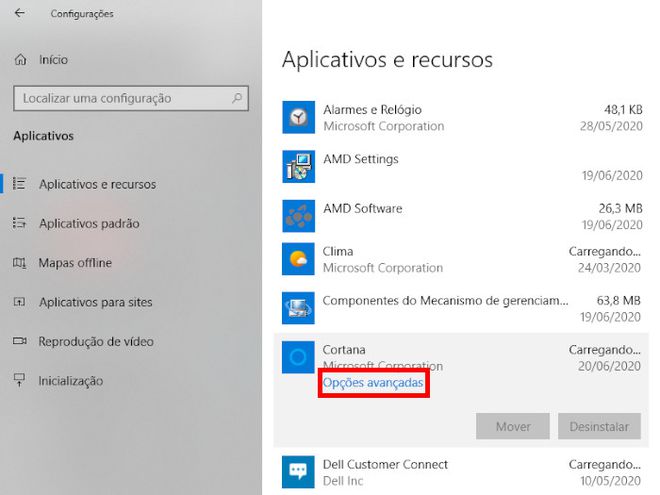Screen dimensions: 660x495
Task: Click the Configurações window title
Action: (82, 14)
